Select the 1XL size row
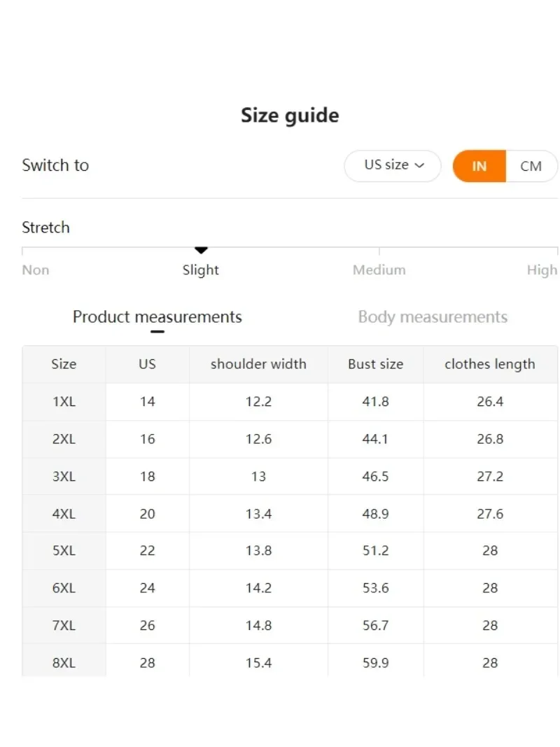The height and width of the screenshot is (747, 560). (x=64, y=402)
